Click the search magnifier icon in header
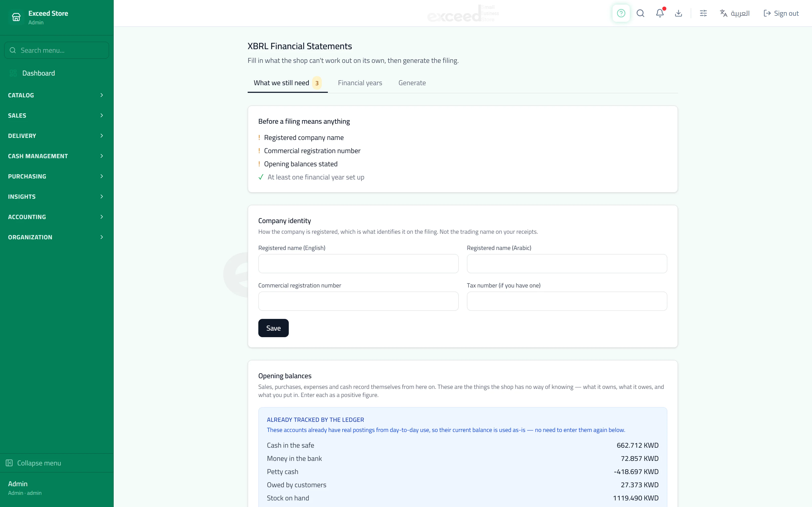 pyautogui.click(x=640, y=13)
